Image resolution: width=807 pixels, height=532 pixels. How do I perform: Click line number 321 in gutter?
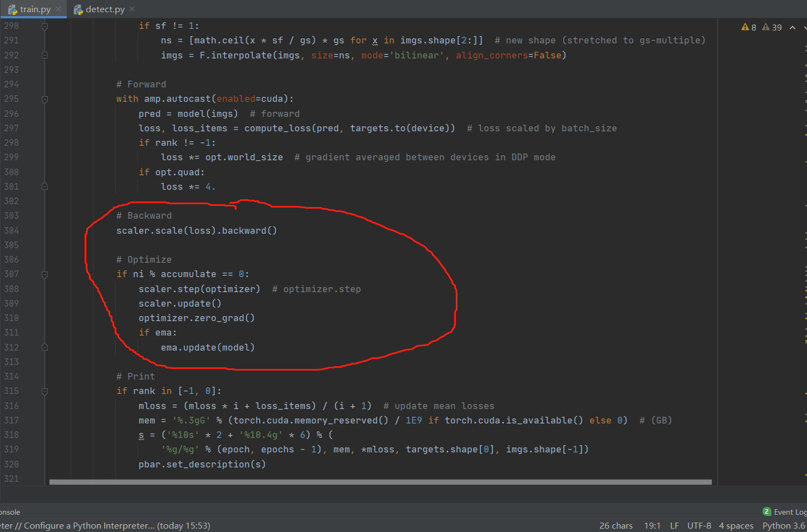coord(11,479)
